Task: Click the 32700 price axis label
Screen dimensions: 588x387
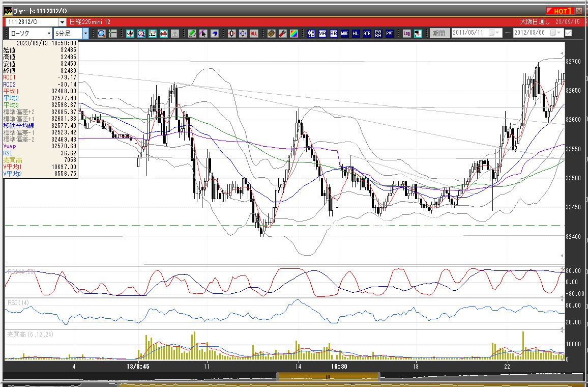Action: click(x=573, y=62)
